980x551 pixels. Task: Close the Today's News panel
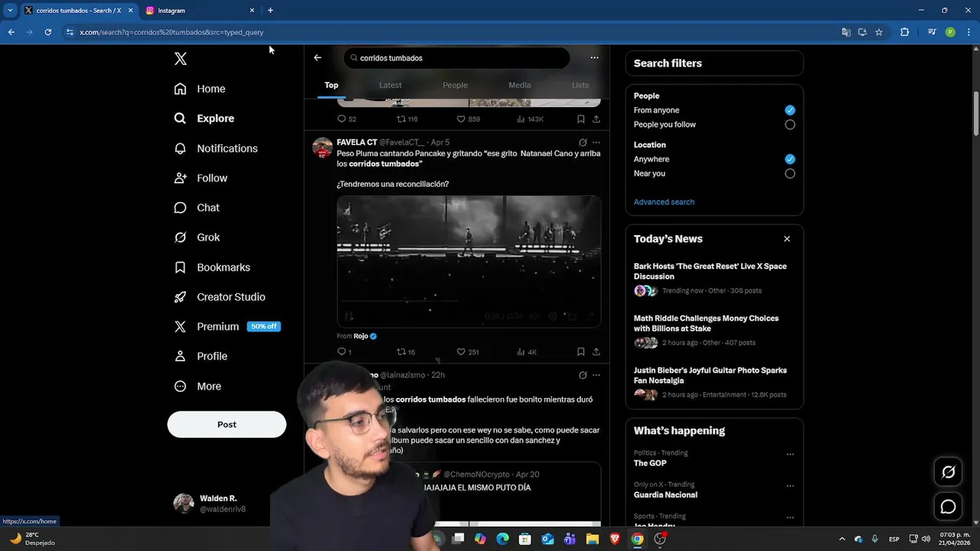[x=787, y=239]
